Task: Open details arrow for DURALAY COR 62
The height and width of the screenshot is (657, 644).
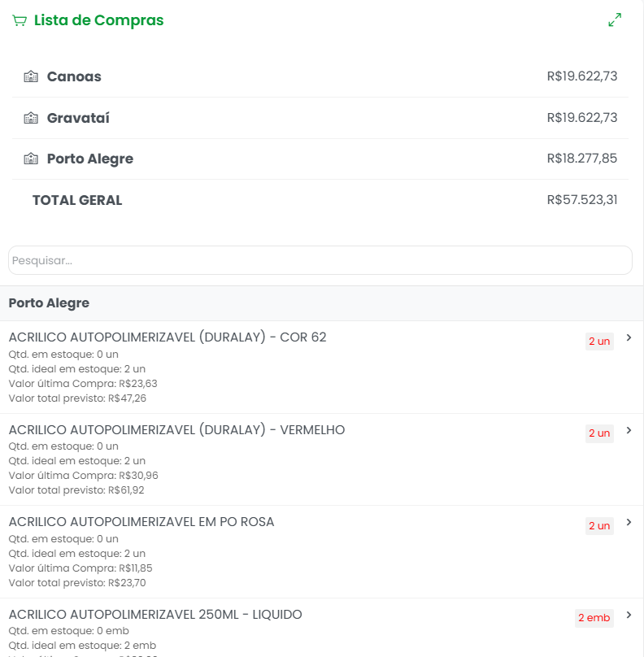Action: (x=629, y=338)
